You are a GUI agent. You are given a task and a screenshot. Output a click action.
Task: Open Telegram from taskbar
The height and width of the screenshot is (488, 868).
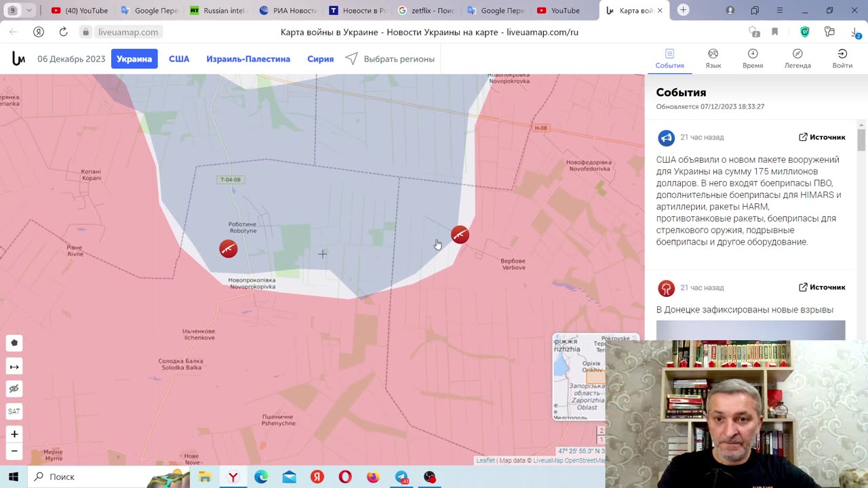pyautogui.click(x=401, y=477)
